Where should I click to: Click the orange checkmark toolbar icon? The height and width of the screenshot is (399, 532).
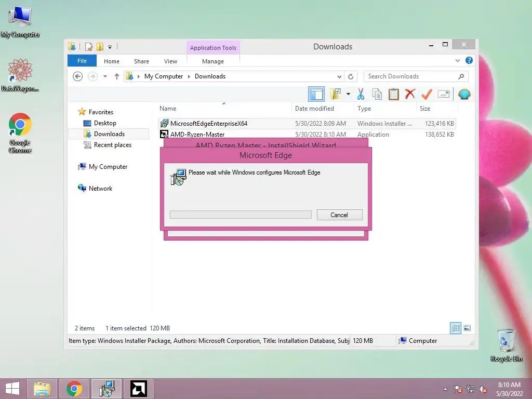[x=427, y=94]
